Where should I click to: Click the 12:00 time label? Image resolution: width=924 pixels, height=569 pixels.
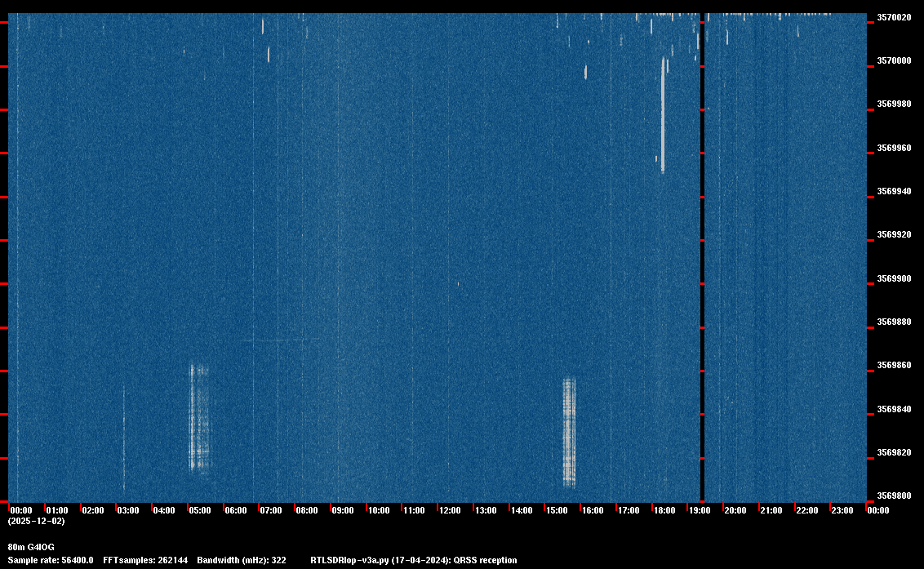[x=450, y=510]
